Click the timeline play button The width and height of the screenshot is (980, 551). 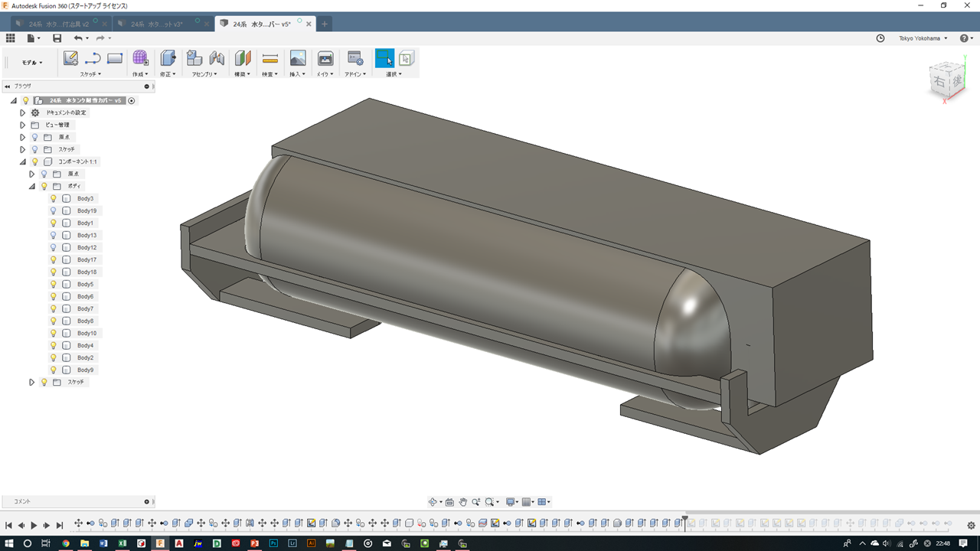pyautogui.click(x=34, y=525)
